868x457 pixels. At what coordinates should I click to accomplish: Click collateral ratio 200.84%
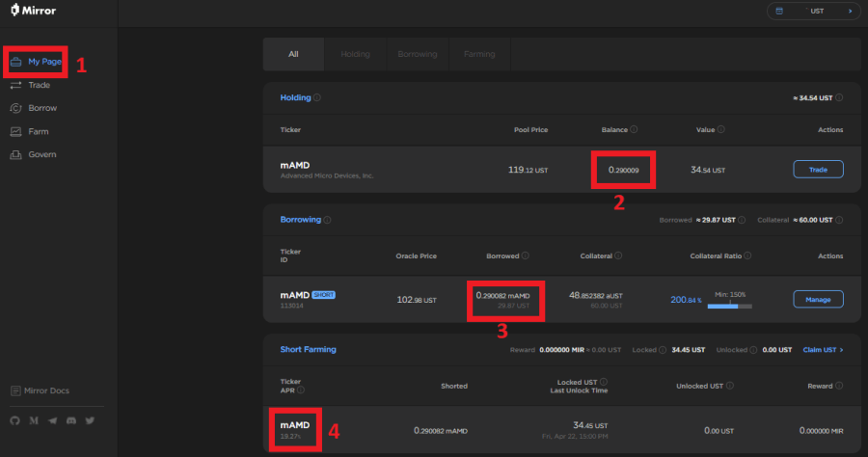point(687,300)
